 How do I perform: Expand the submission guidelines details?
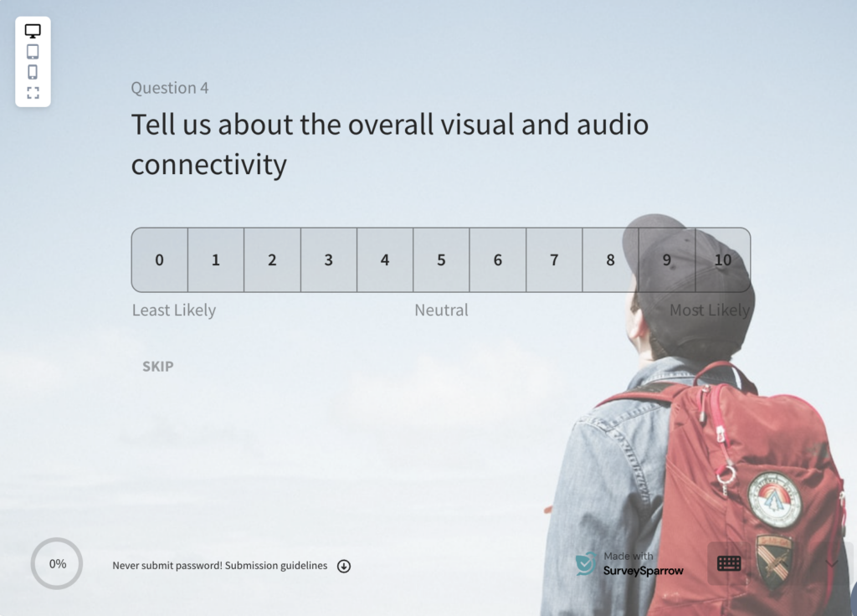pyautogui.click(x=344, y=566)
